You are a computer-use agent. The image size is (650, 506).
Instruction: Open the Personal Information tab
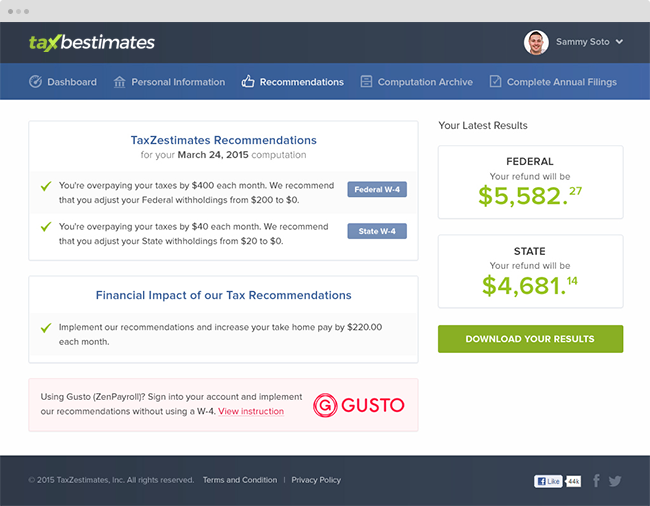[169, 82]
